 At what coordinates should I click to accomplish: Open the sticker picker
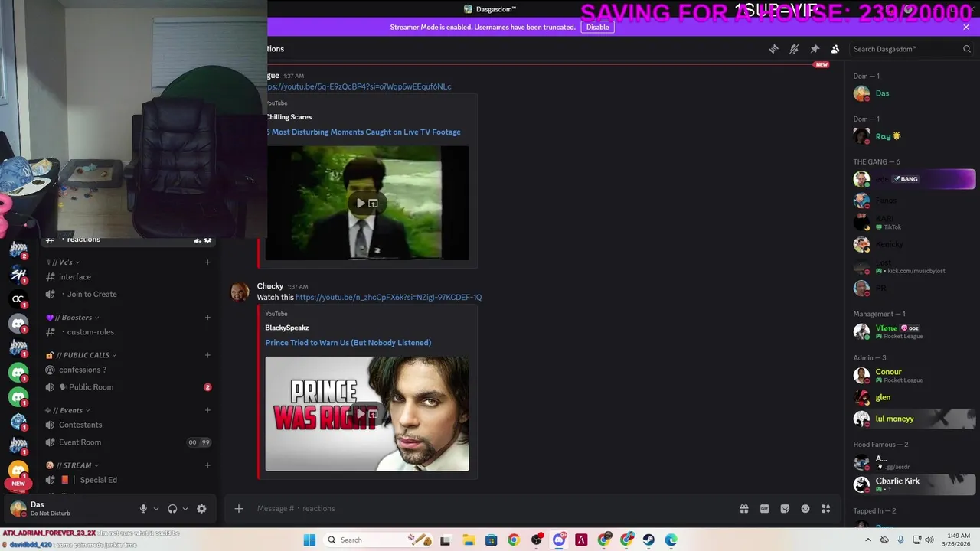tap(785, 509)
